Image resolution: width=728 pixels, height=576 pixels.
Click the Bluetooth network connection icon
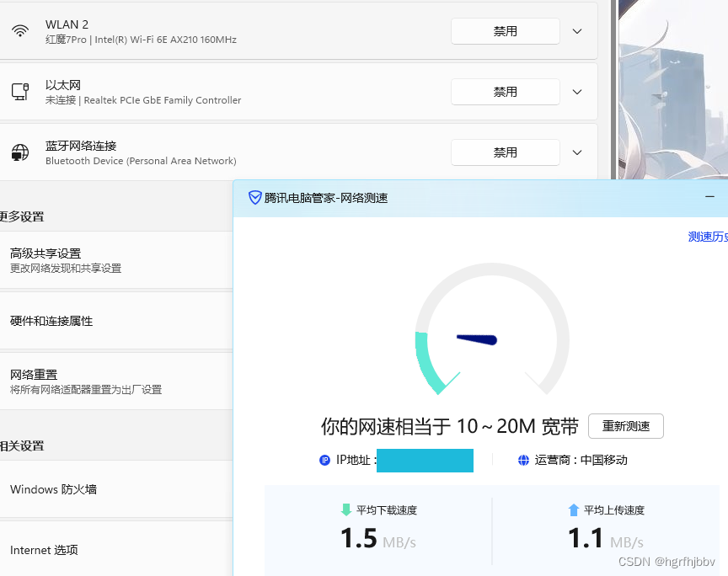pos(20,152)
